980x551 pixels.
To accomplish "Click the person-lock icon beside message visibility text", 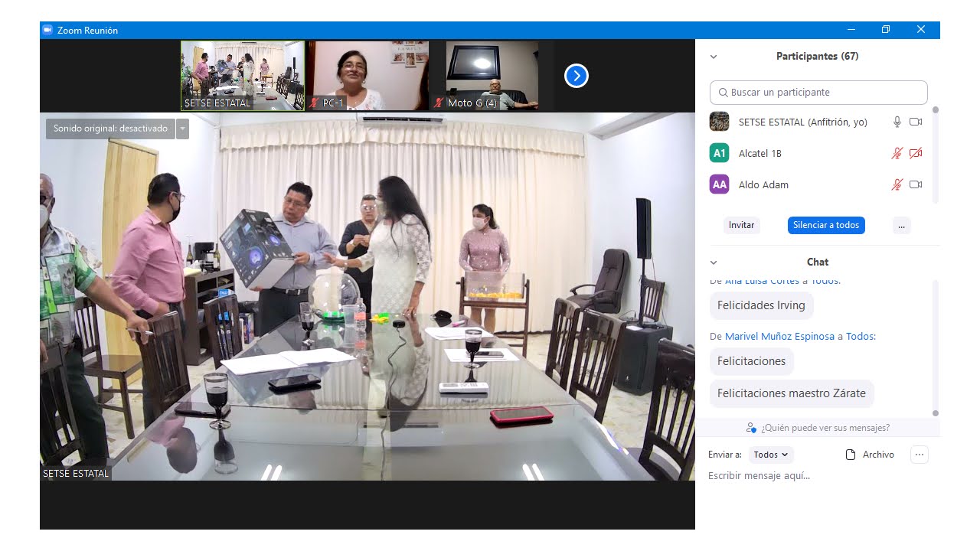I will tap(752, 428).
